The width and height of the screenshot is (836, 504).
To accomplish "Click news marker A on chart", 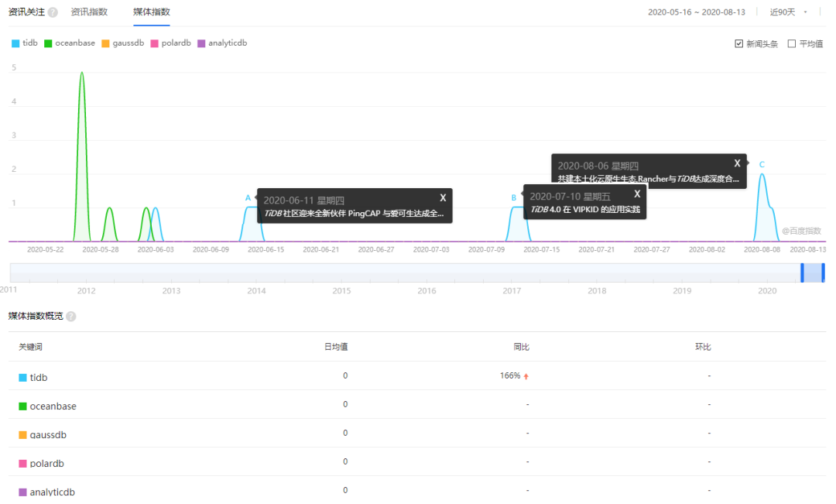I will 248,198.
